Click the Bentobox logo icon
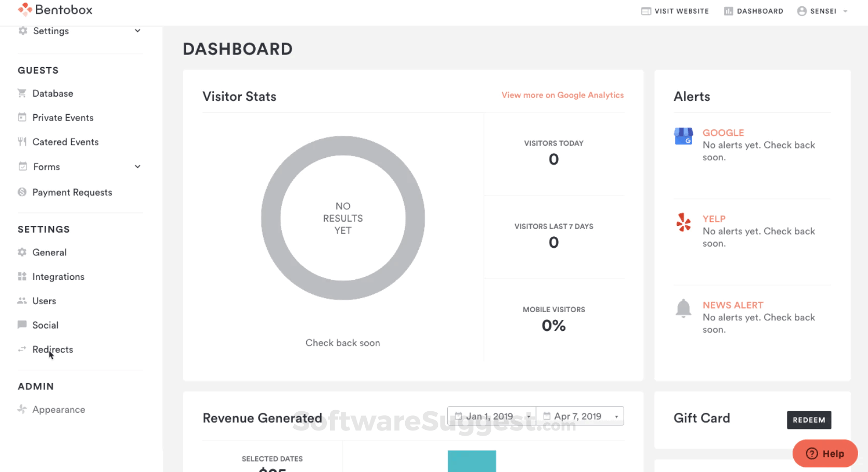The height and width of the screenshot is (472, 868). (x=25, y=9)
